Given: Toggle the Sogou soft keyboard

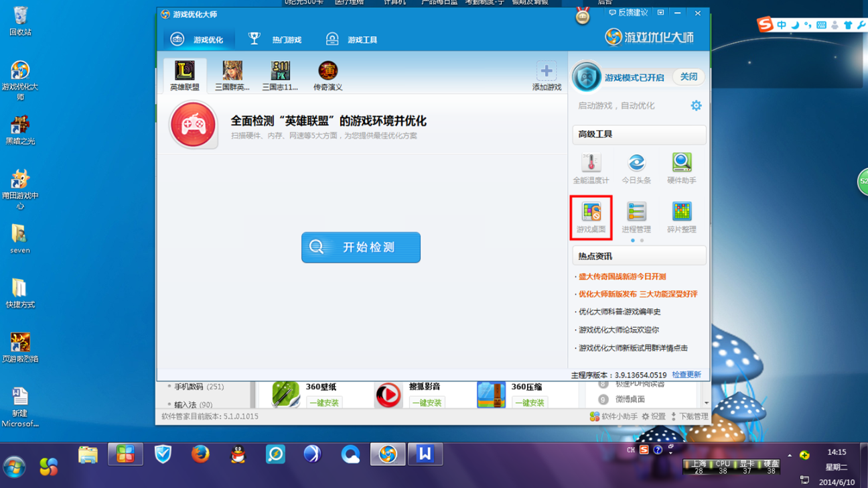Looking at the screenshot, I should [x=821, y=25].
